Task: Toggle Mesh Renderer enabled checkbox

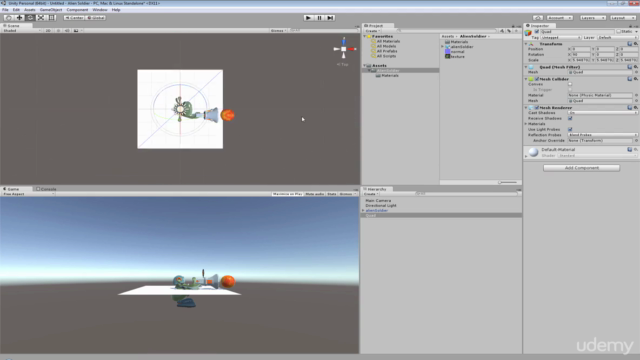Action: 537,107
